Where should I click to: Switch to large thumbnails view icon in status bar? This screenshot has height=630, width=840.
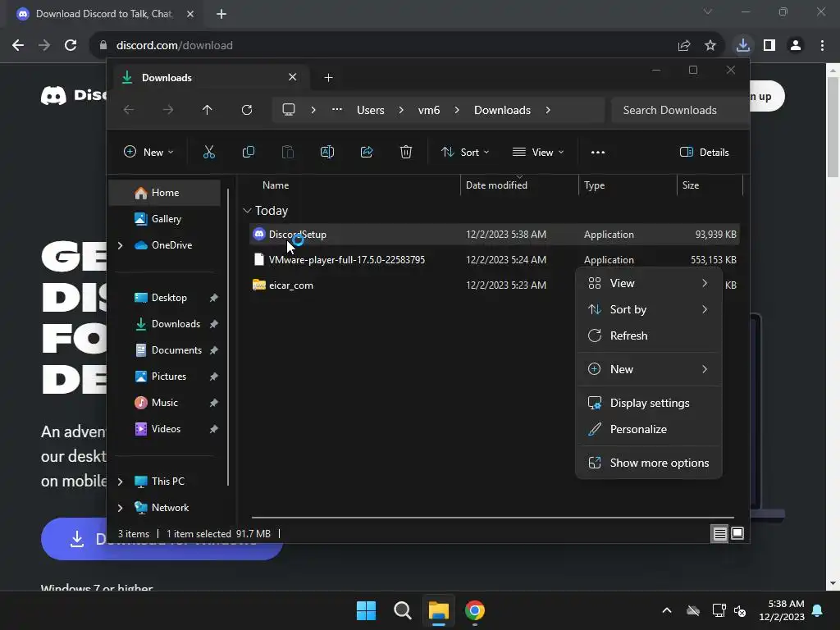coord(737,533)
